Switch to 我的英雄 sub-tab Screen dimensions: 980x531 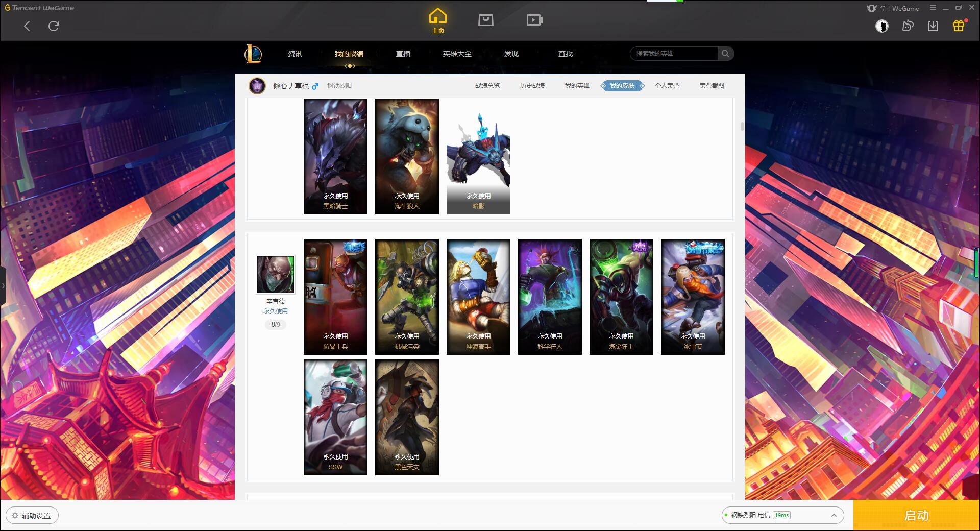point(577,86)
